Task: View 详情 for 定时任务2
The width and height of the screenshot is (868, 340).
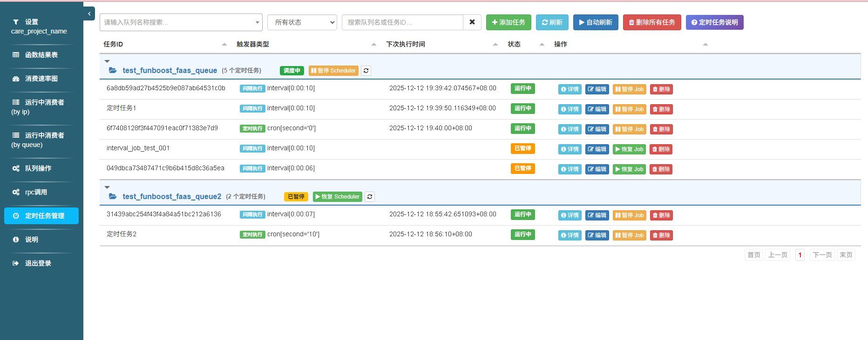Action: pyautogui.click(x=570, y=235)
